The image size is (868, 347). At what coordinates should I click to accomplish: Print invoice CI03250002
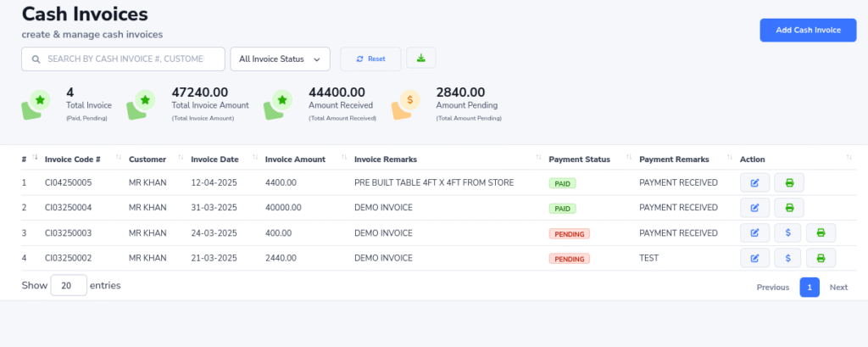pos(821,259)
